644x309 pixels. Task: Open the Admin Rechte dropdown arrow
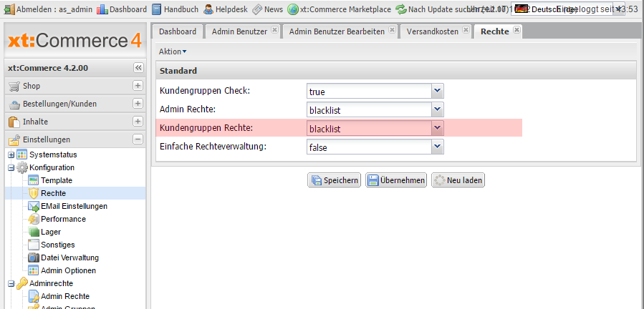[438, 109]
